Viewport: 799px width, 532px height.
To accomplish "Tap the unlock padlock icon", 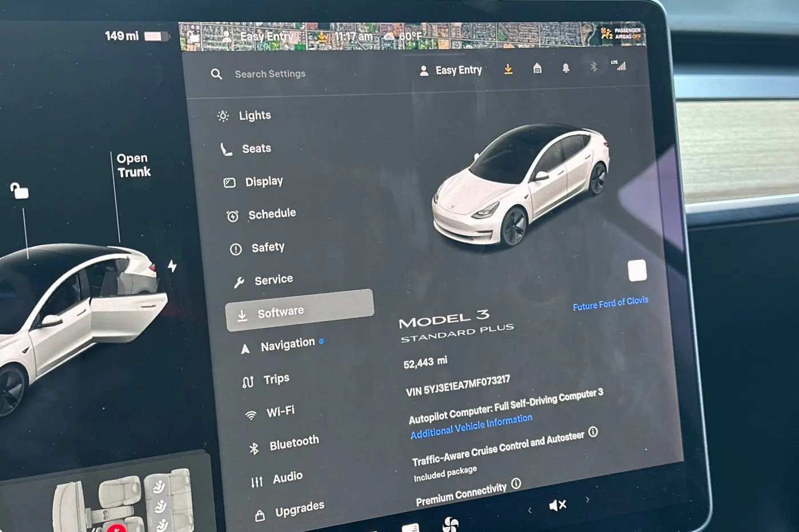I will (x=19, y=190).
